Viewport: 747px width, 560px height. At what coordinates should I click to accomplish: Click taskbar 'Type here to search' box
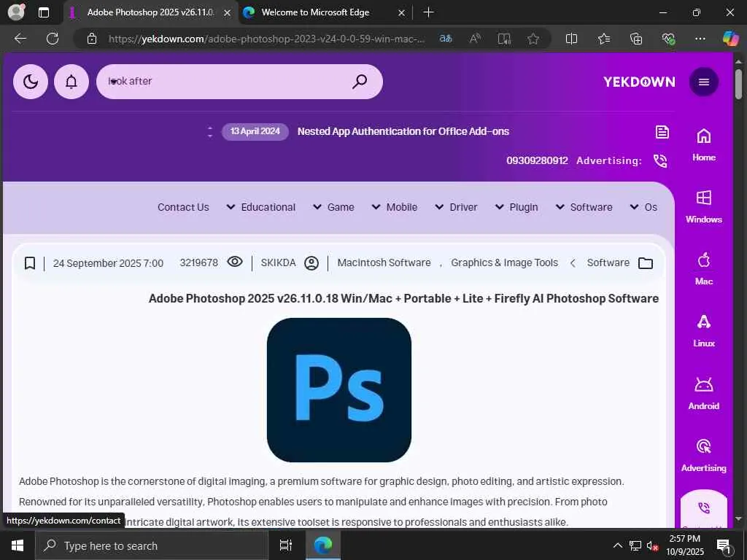click(x=152, y=545)
